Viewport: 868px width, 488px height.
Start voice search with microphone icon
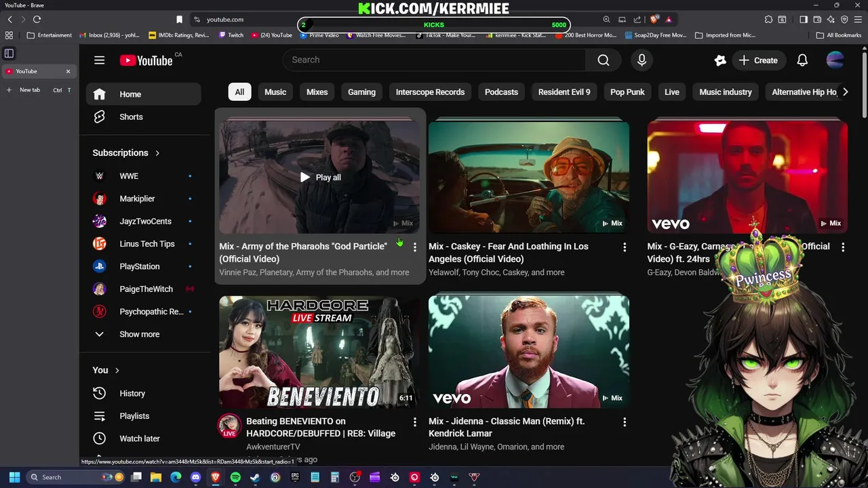click(x=642, y=60)
